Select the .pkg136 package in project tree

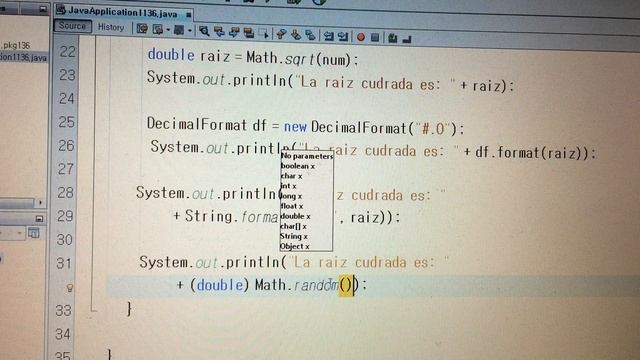click(x=16, y=45)
